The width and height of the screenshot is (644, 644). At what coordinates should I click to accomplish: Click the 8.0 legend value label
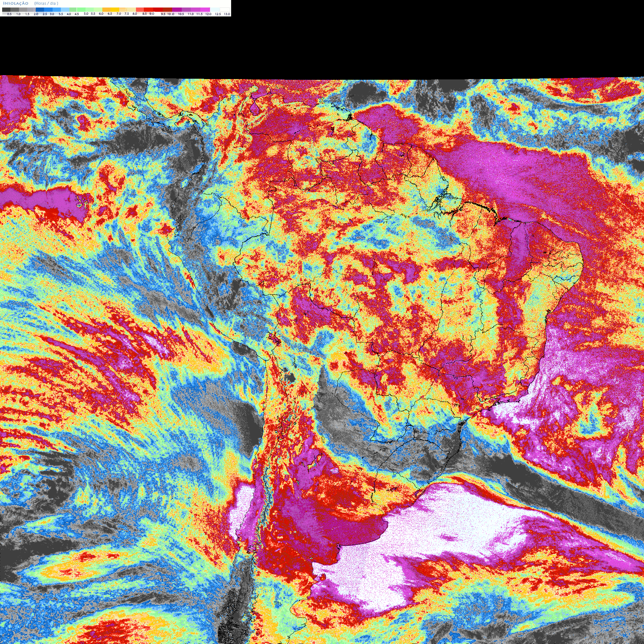pos(135,14)
